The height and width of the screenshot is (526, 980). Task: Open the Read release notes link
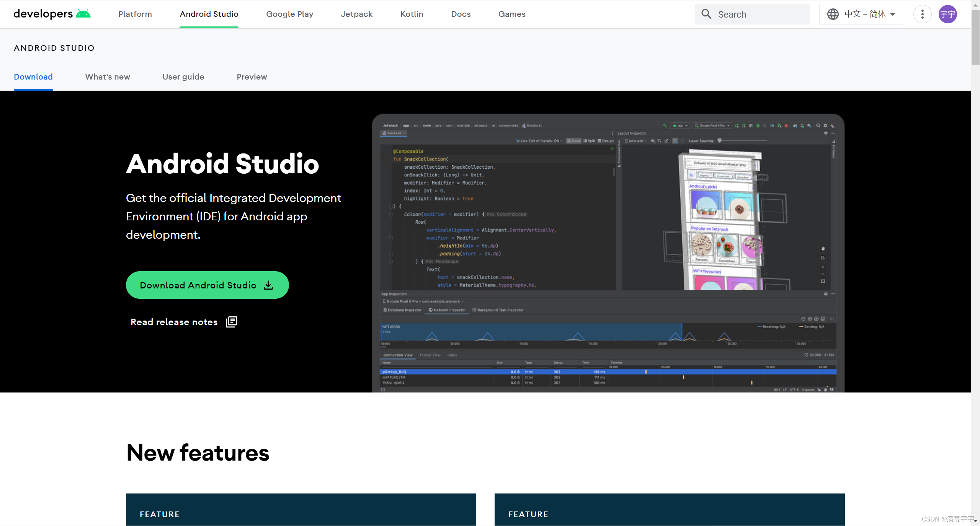pos(174,322)
